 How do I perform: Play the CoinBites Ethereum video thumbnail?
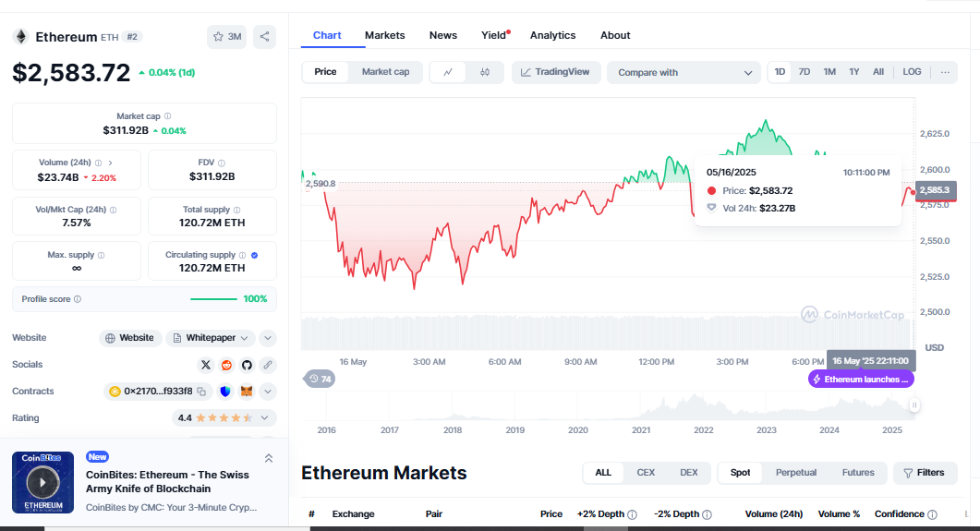tap(42, 482)
